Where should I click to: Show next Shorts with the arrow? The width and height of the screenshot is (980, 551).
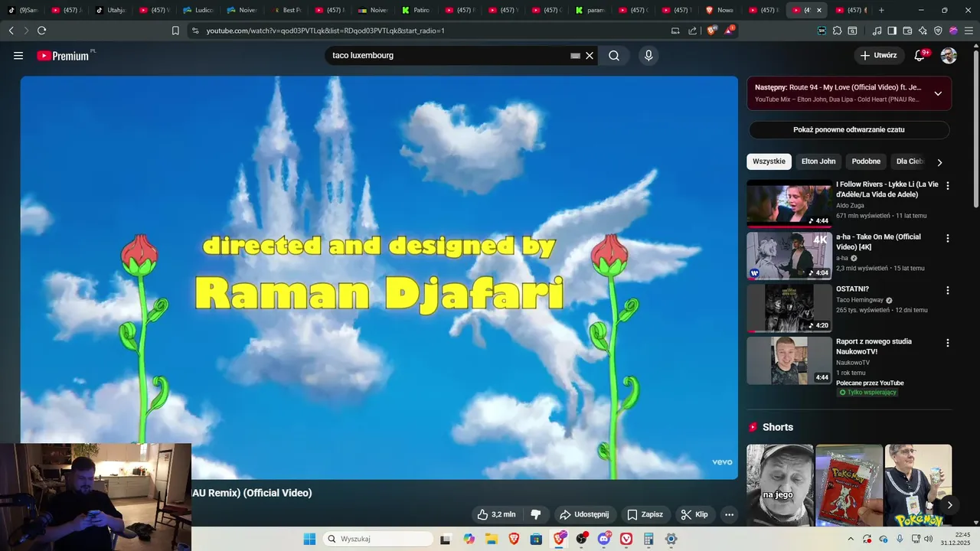949,504
